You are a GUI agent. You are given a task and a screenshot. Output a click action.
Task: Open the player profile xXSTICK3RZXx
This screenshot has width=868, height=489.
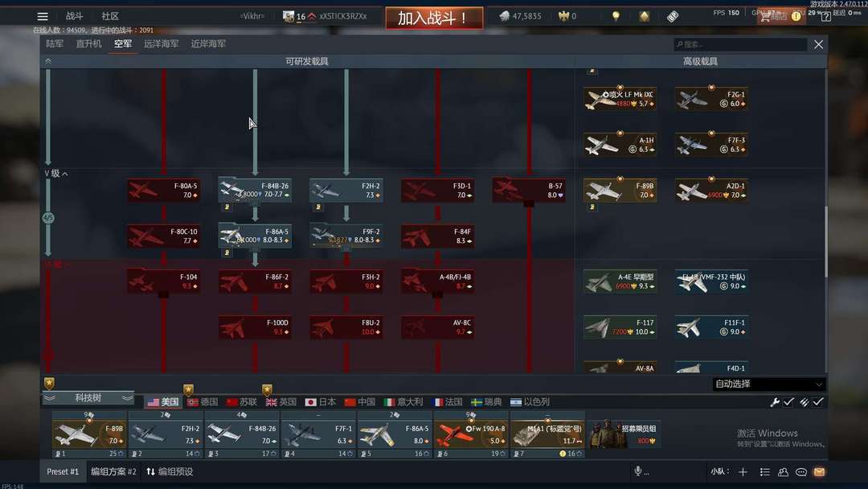tap(342, 17)
